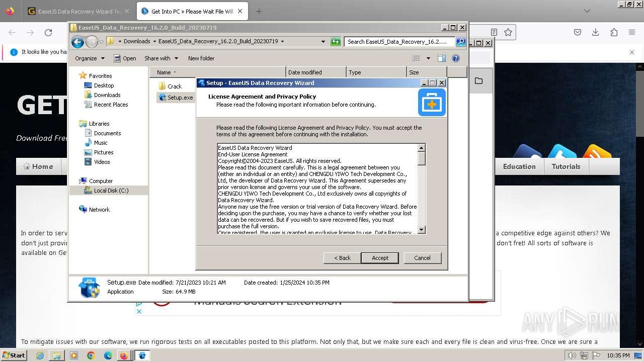Select Local Disk (C:)
644x362 pixels.
pos(106,191)
